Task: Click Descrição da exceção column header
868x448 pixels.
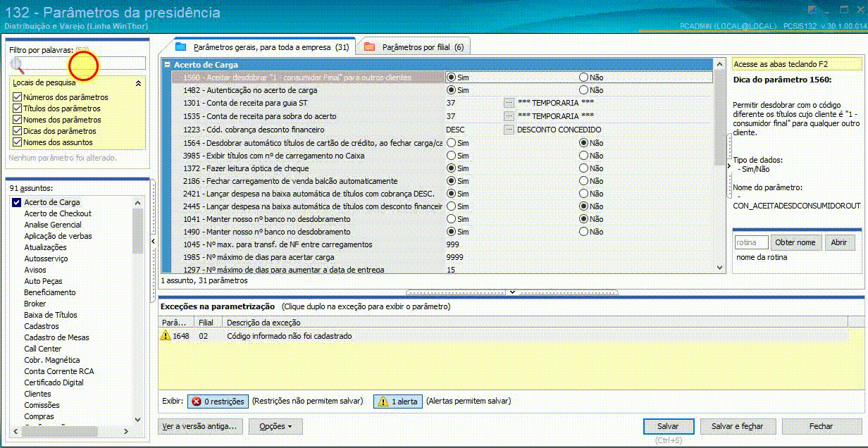Action: pos(535,323)
